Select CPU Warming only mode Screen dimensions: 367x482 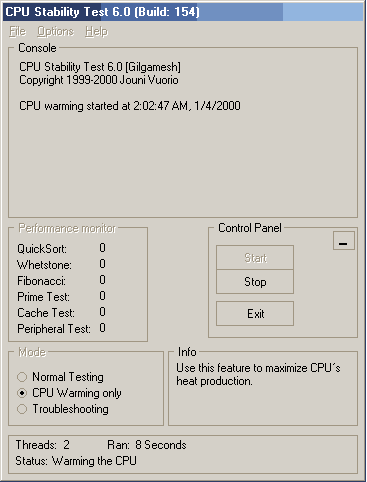(69, 393)
